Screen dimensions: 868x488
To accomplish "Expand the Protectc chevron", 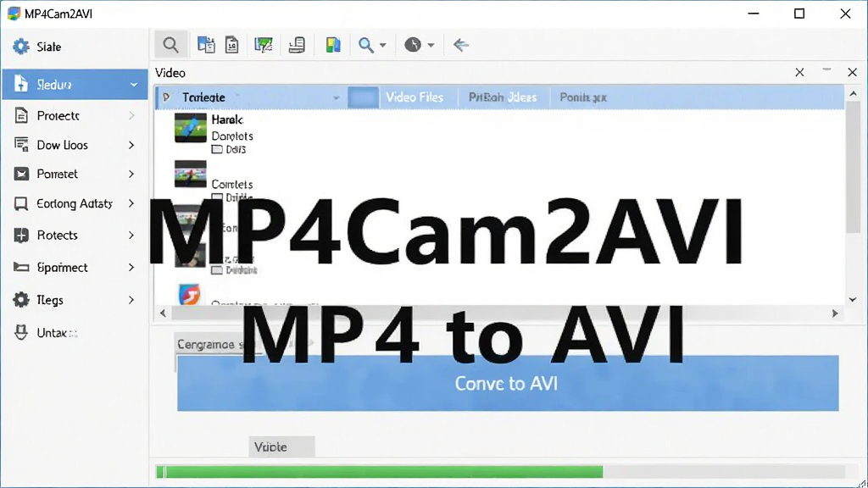I will pyautogui.click(x=131, y=115).
